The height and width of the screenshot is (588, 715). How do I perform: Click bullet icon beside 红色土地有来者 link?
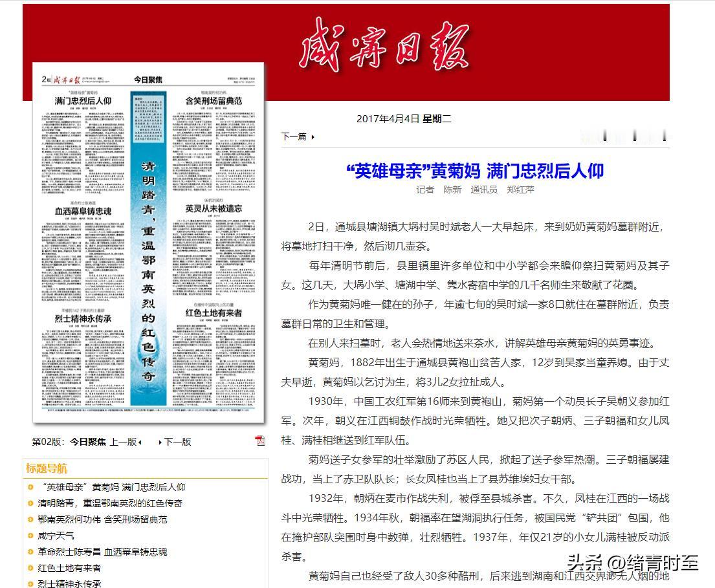[30, 568]
